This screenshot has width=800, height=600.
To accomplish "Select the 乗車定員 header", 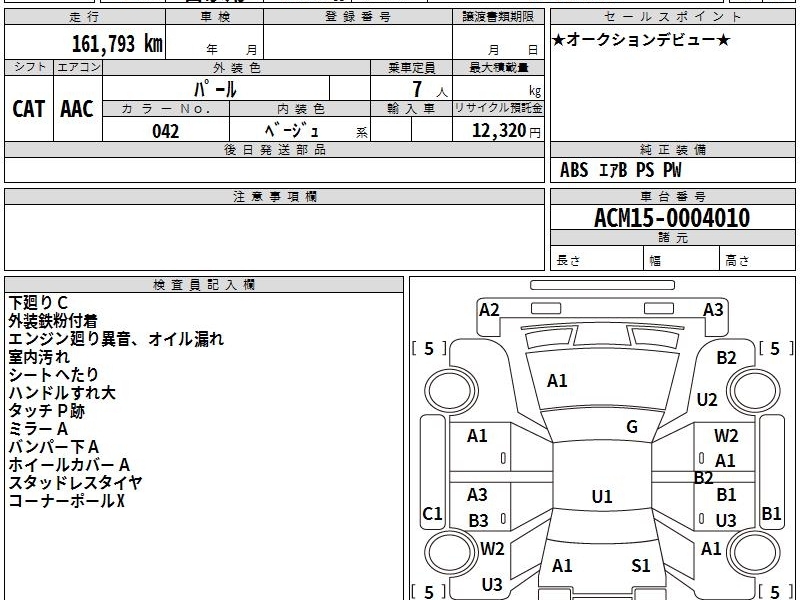I will coord(411,67).
